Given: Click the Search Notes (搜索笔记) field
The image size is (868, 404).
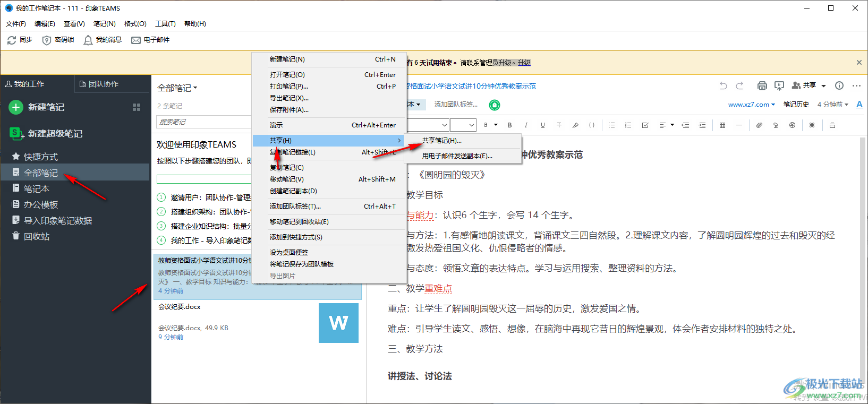Looking at the screenshot, I should point(204,122).
